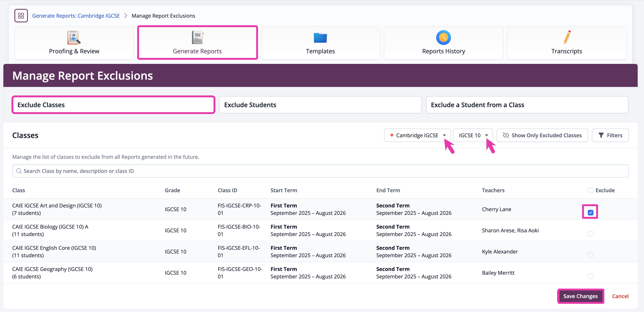Click the Report Cards notebook icon

(x=197, y=38)
